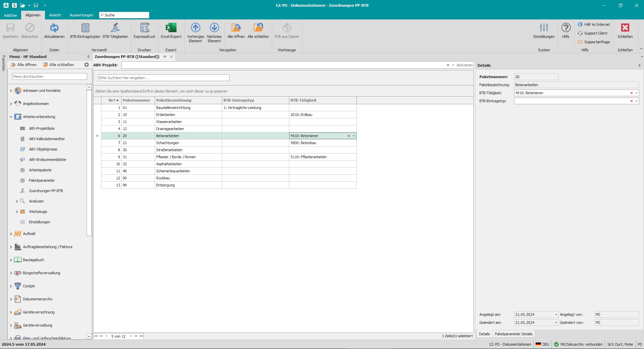The image size is (644, 349).
Task: Open the Angelegt am date dropdown
Action: (556, 314)
